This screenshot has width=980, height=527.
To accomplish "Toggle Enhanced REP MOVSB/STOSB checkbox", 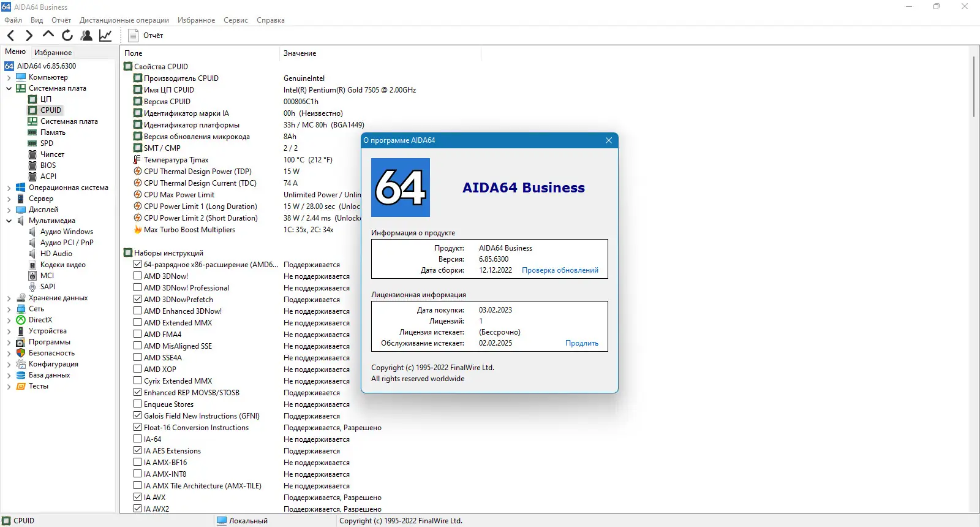I will click(x=138, y=393).
